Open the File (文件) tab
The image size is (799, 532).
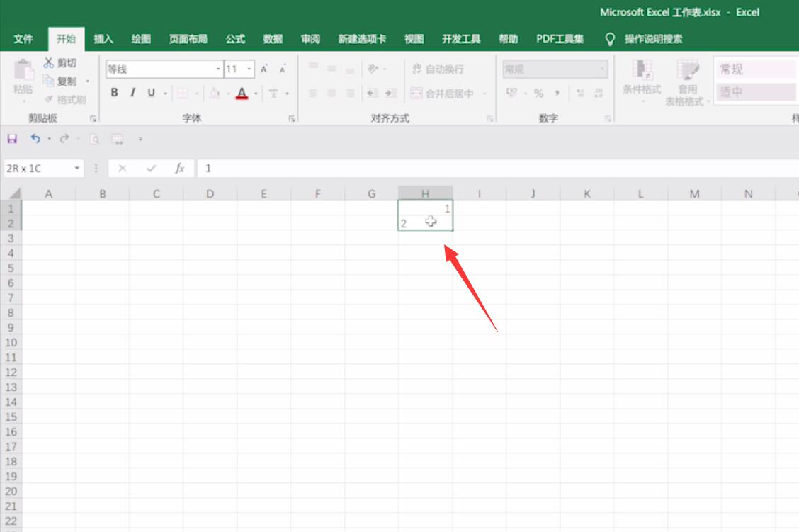pyautogui.click(x=23, y=39)
